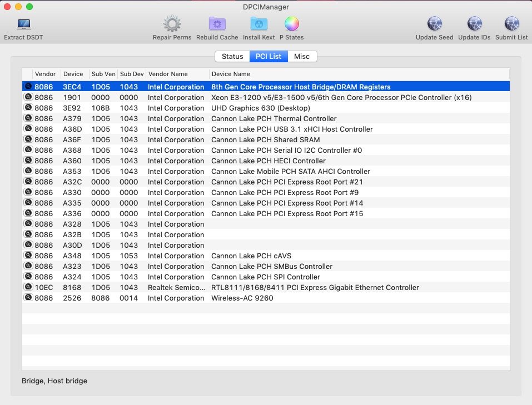Launch Rebuild Cache folder icon
The width and height of the screenshot is (532, 405).
(217, 24)
